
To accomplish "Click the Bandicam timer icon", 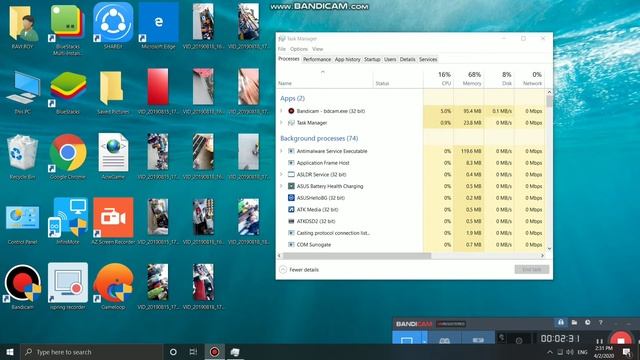I will (519, 340).
